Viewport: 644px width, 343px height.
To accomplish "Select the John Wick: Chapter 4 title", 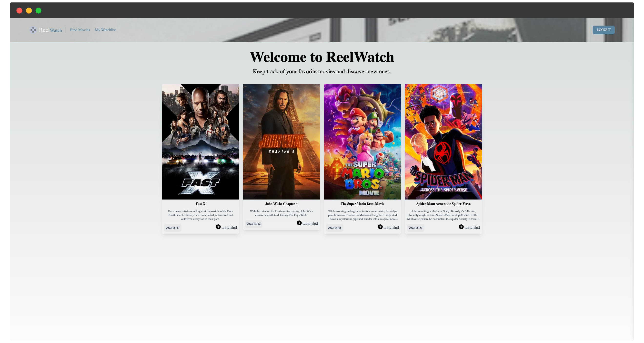I will point(282,204).
